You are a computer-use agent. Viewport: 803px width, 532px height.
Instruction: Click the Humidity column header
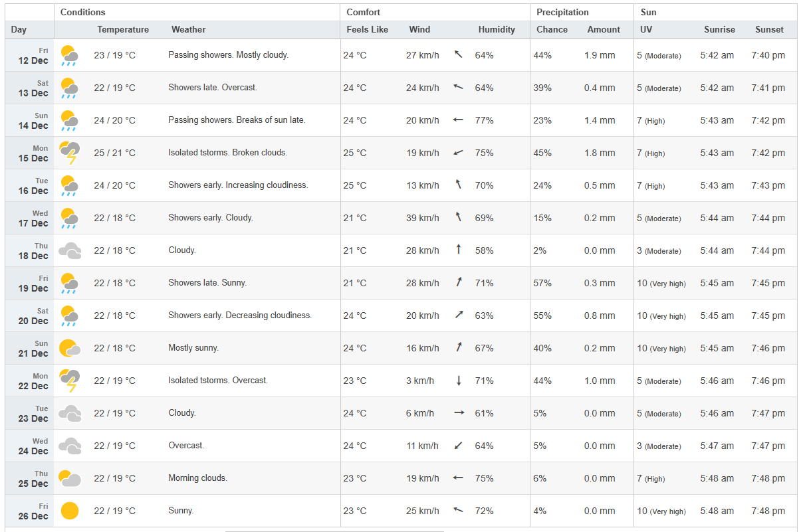point(497,30)
